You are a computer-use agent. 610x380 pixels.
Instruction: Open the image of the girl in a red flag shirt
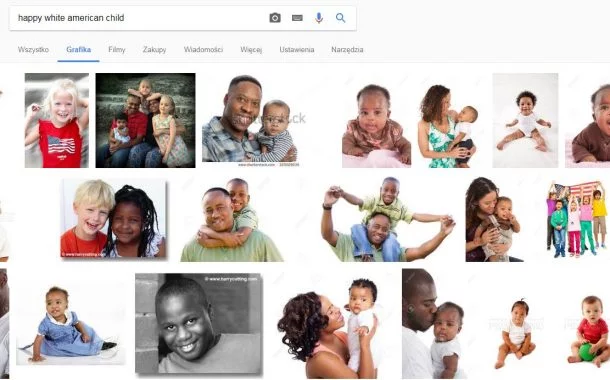(57, 121)
